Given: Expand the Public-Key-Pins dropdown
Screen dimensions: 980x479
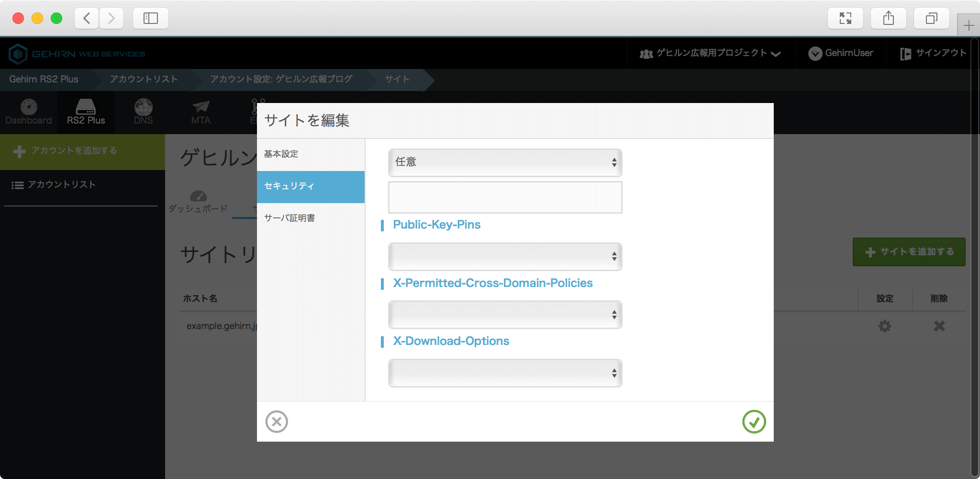Looking at the screenshot, I should click(505, 256).
